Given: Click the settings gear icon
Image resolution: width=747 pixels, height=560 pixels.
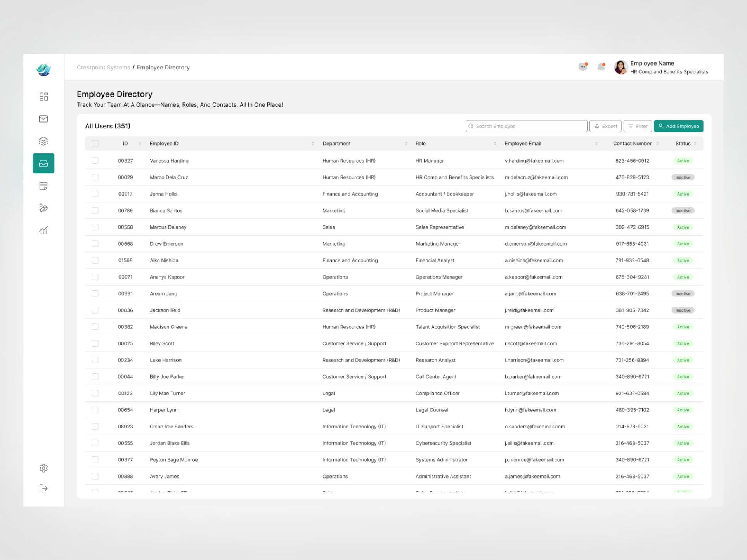Looking at the screenshot, I should pyautogui.click(x=43, y=468).
